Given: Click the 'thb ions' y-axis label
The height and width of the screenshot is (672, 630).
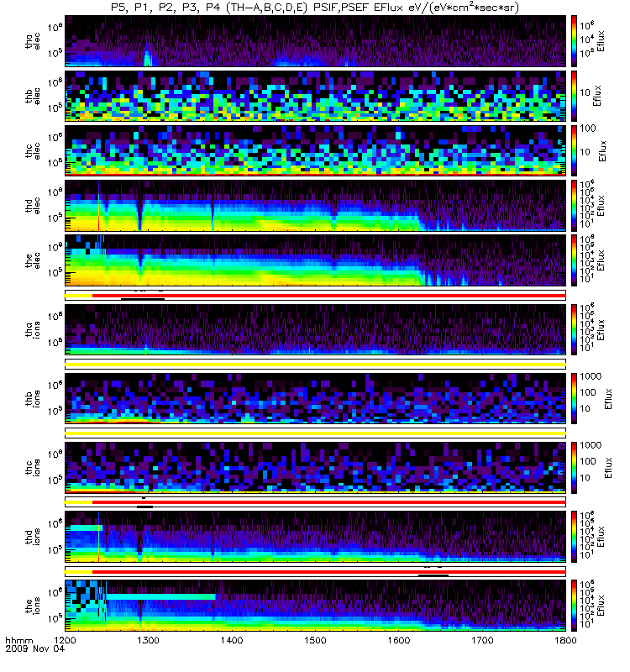Looking at the screenshot, I should point(33,398).
